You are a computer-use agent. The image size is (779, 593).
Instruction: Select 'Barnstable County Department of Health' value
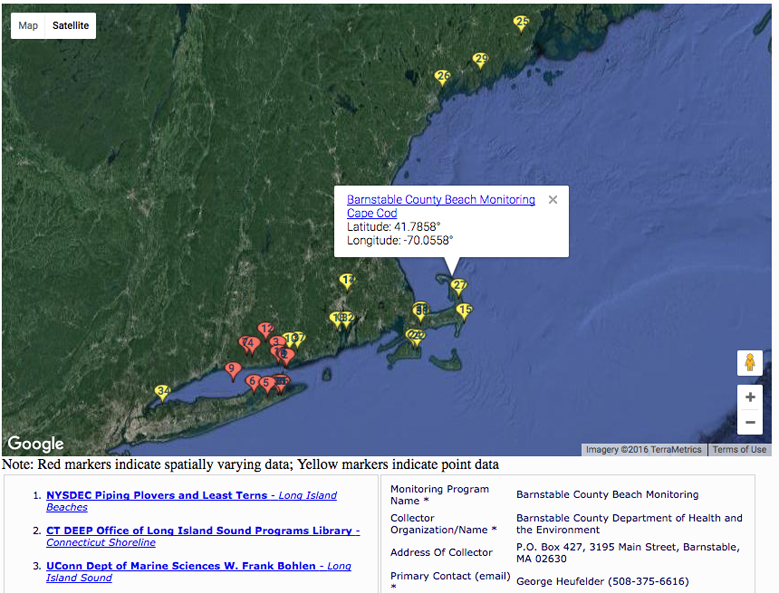coord(629,523)
